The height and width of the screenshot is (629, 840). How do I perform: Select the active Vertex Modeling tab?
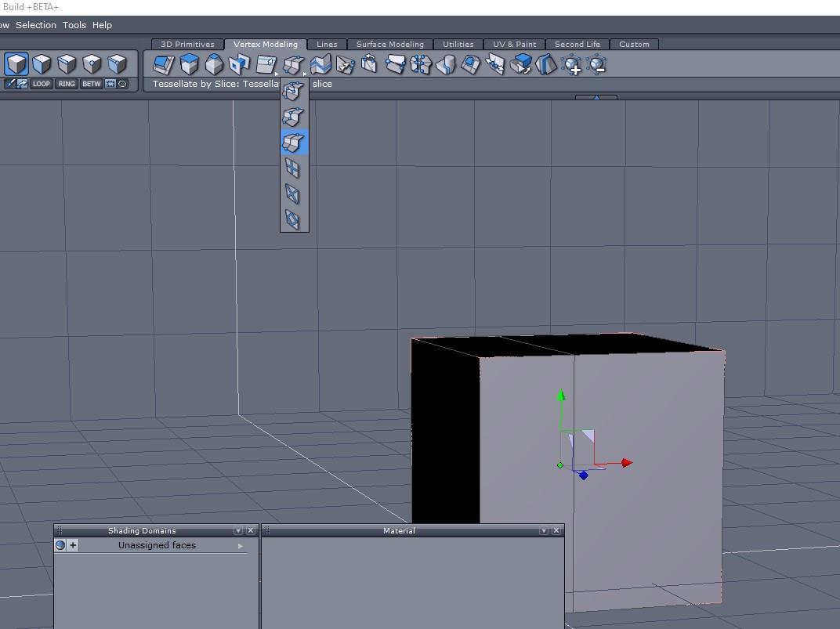[x=265, y=45]
